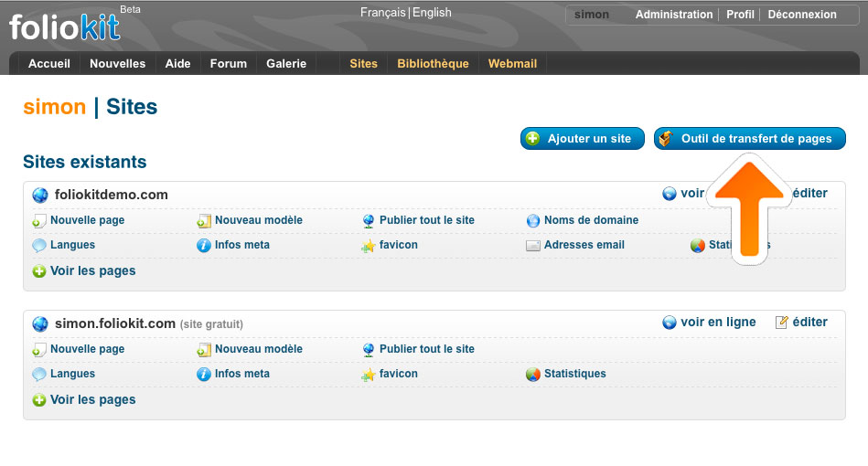The width and height of the screenshot is (868, 466).
Task: Click favicon link in foliokitdemo.com
Action: coord(399,245)
